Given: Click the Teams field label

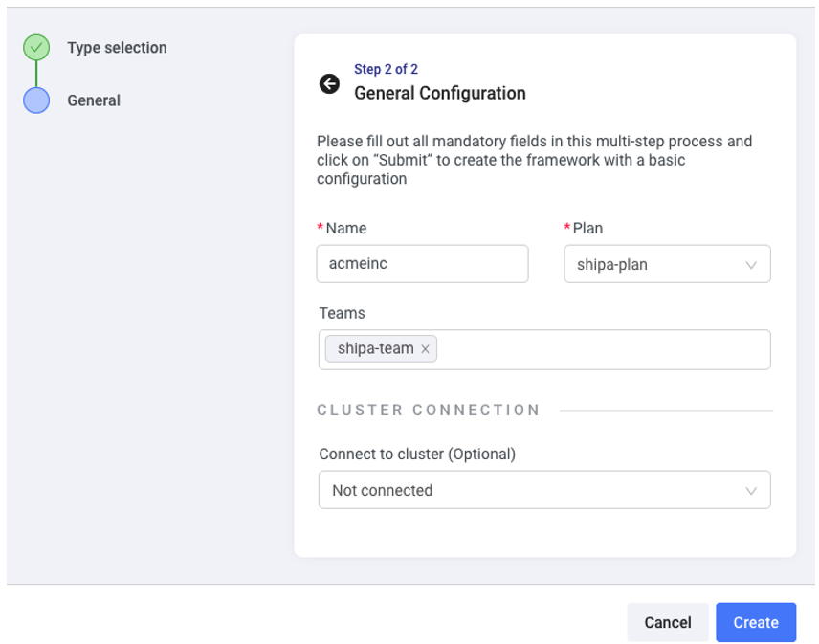Looking at the screenshot, I should [342, 313].
